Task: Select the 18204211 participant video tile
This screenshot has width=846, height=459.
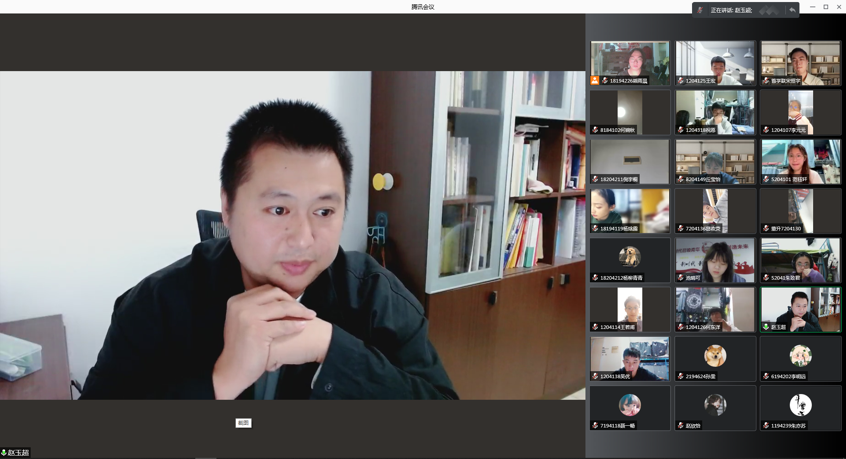Action: tap(629, 160)
